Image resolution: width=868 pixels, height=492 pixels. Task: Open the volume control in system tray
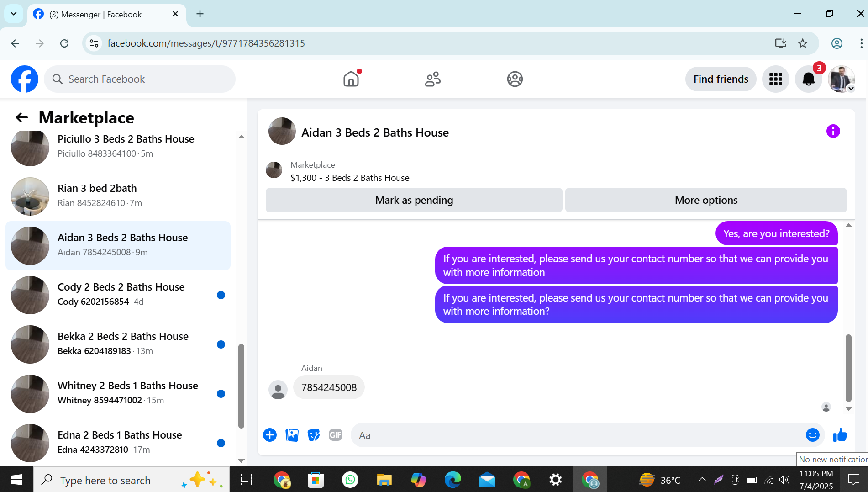pos(784,480)
